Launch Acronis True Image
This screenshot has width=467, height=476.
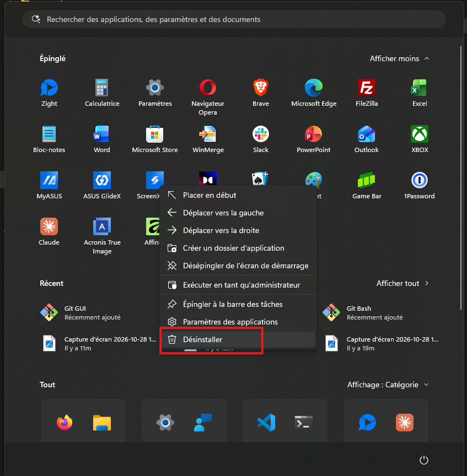pyautogui.click(x=102, y=235)
